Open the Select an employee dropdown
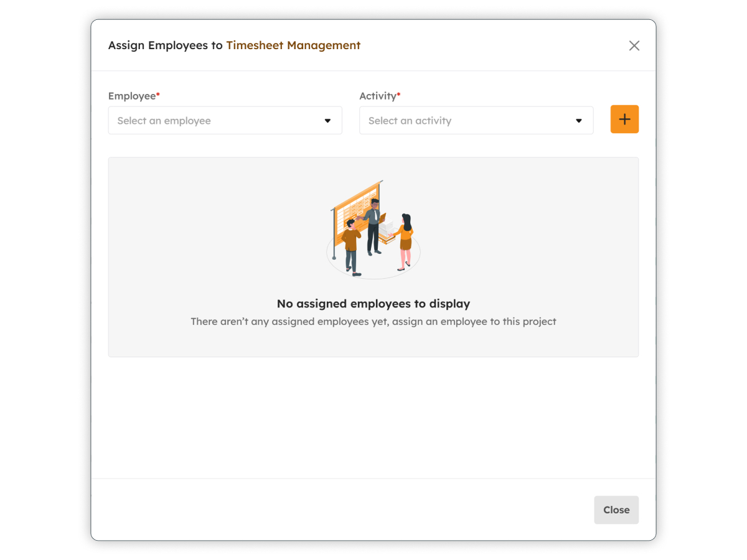The height and width of the screenshot is (560, 747). coord(225,121)
